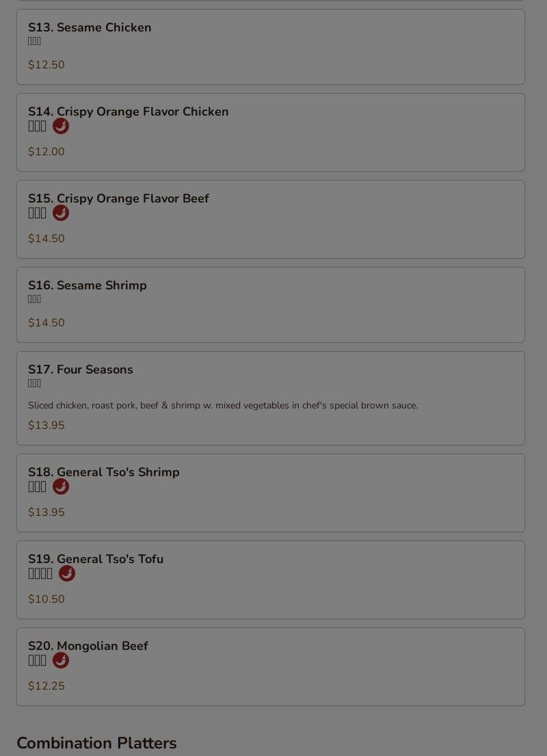547x756 pixels.
Task: Click spicy chili icon on General Tso's Tofu
Action: tap(67, 574)
